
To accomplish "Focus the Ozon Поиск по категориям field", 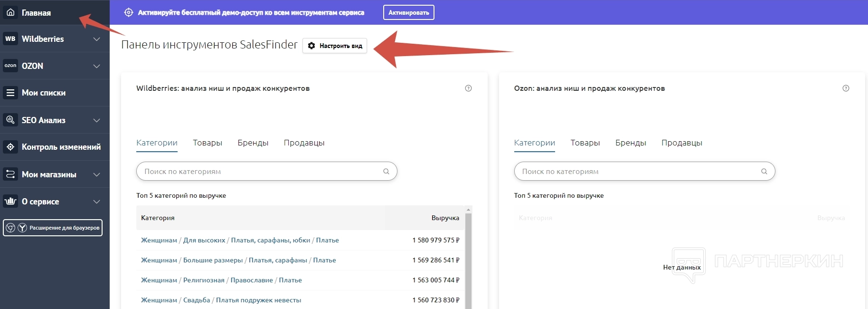I will [636, 172].
